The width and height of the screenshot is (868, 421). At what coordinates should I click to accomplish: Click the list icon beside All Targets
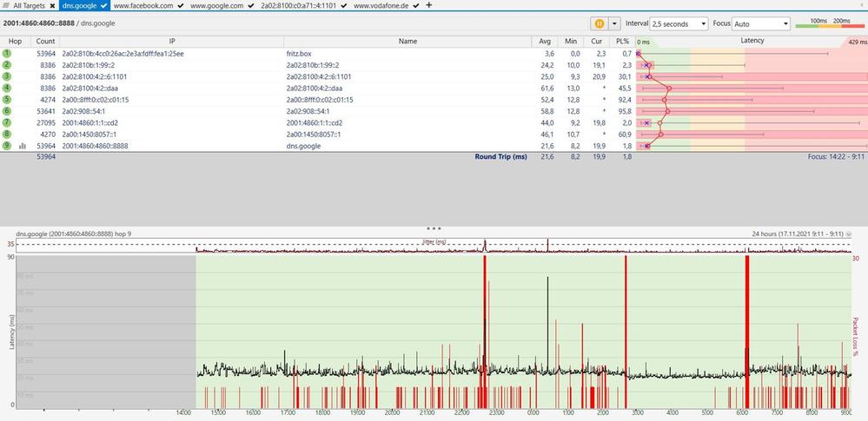5,5
